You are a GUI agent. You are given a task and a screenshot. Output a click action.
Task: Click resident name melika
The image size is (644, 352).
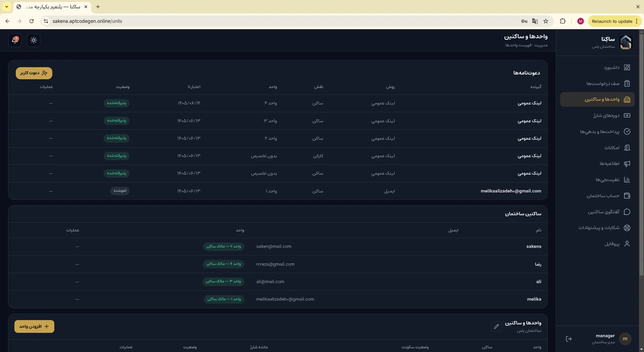[534, 299]
